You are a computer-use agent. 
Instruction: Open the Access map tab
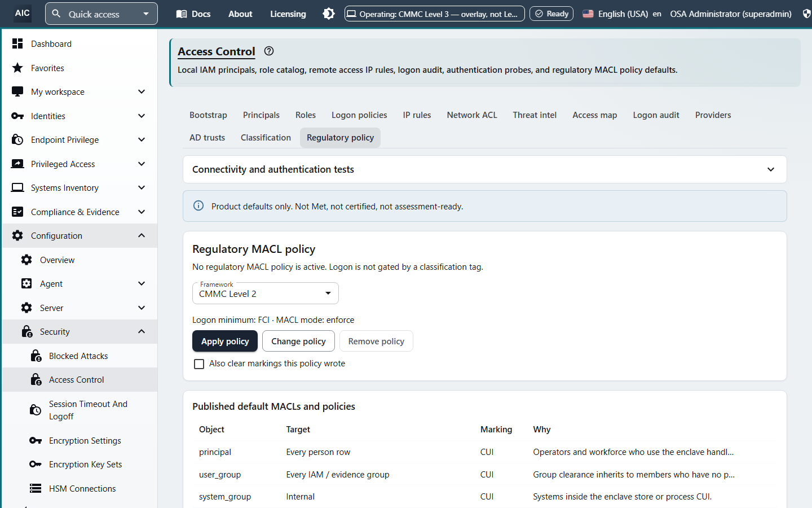click(594, 115)
